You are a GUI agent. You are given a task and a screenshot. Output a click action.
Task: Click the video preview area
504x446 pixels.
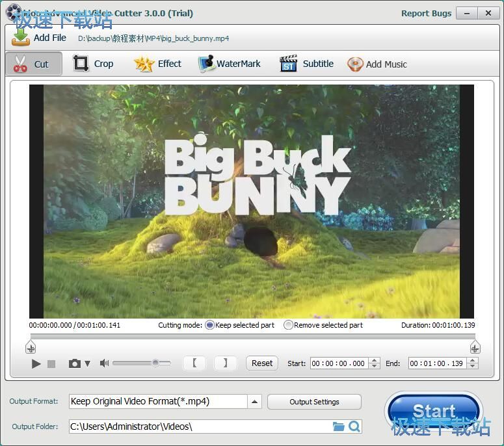point(252,202)
